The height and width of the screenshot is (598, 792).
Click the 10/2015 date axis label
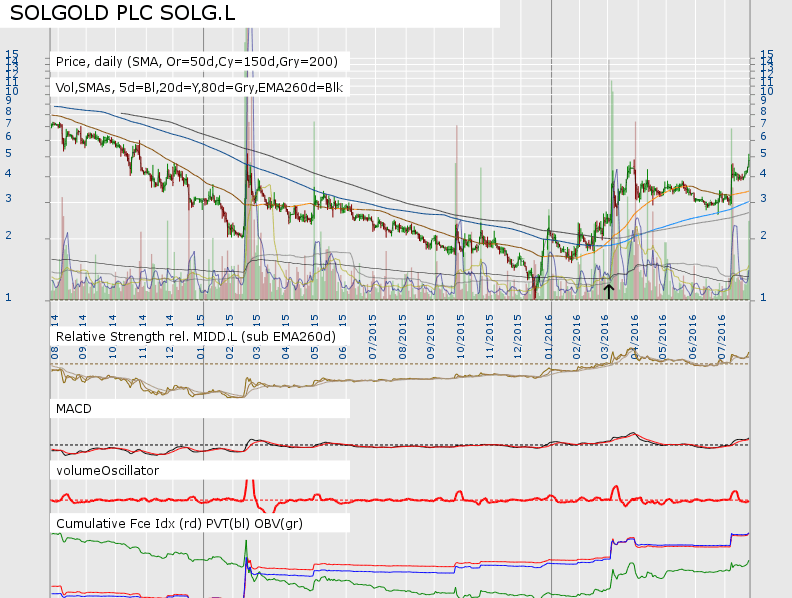click(461, 337)
